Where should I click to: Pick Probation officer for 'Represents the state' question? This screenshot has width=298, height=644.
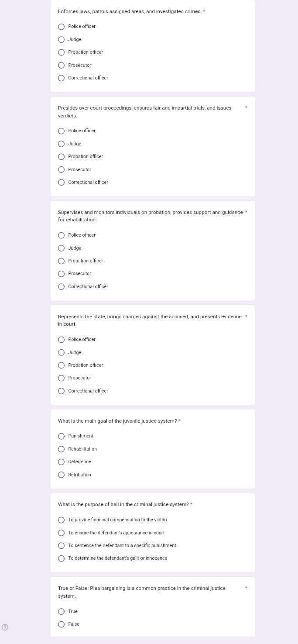click(62, 365)
